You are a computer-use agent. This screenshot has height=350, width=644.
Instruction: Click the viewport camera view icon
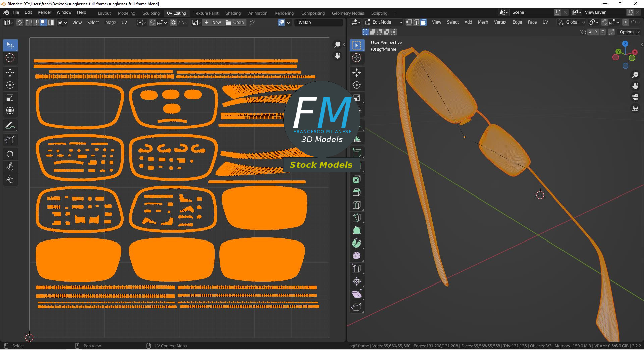[x=635, y=97]
